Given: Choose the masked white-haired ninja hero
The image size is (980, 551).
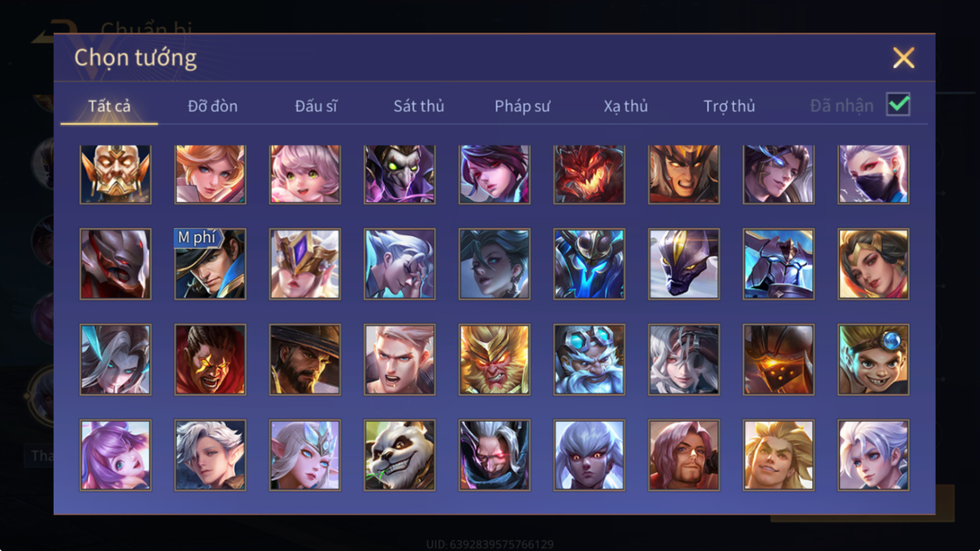Looking at the screenshot, I should click(x=874, y=174).
